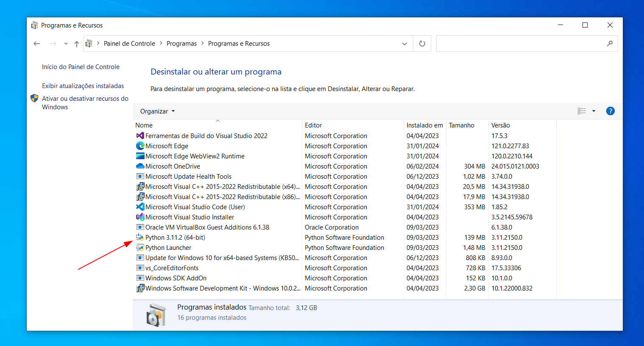Image resolution: width=644 pixels, height=346 pixels.
Task: Open Exibir atualizações instaladas link
Action: (x=83, y=86)
